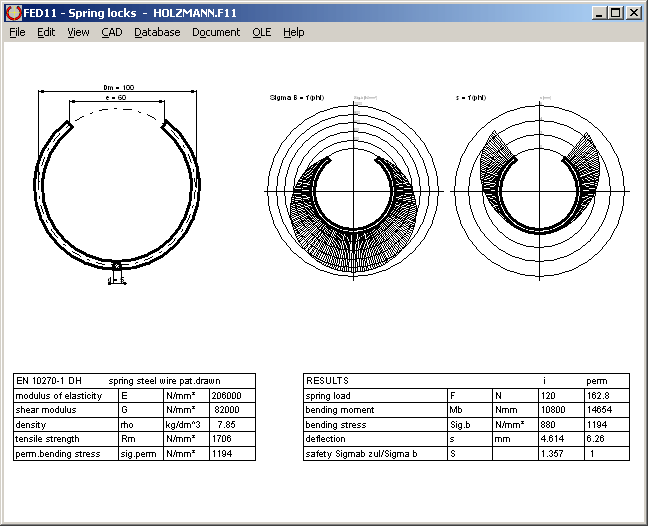Viewport: 648px width, 526px height.
Task: Open the File menu
Action: [17, 32]
